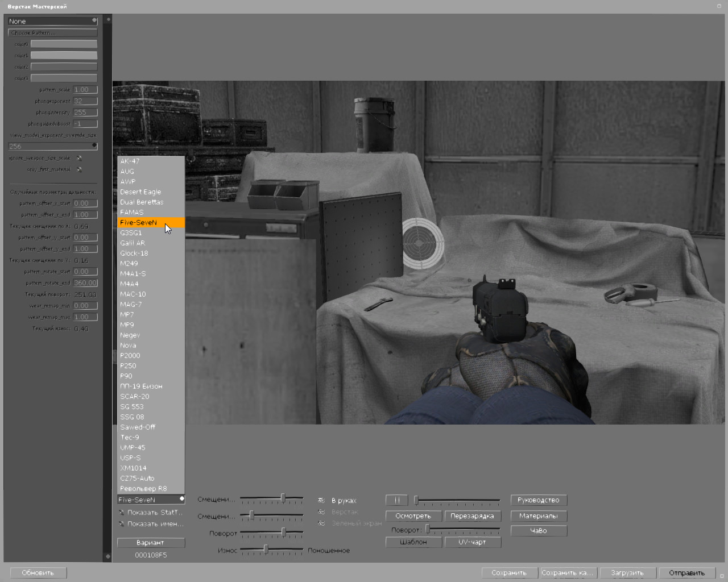Click the Отправить submit button
This screenshot has height=582, width=728.
click(686, 572)
